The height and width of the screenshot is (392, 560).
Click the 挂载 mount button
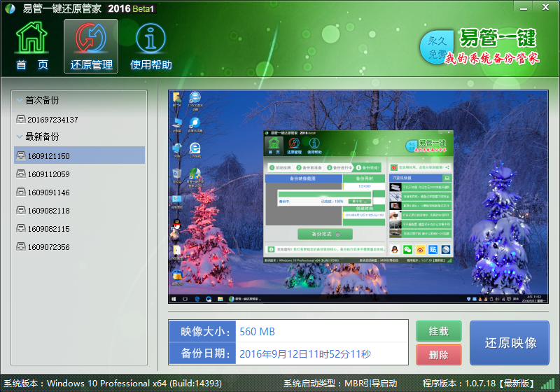click(x=439, y=331)
